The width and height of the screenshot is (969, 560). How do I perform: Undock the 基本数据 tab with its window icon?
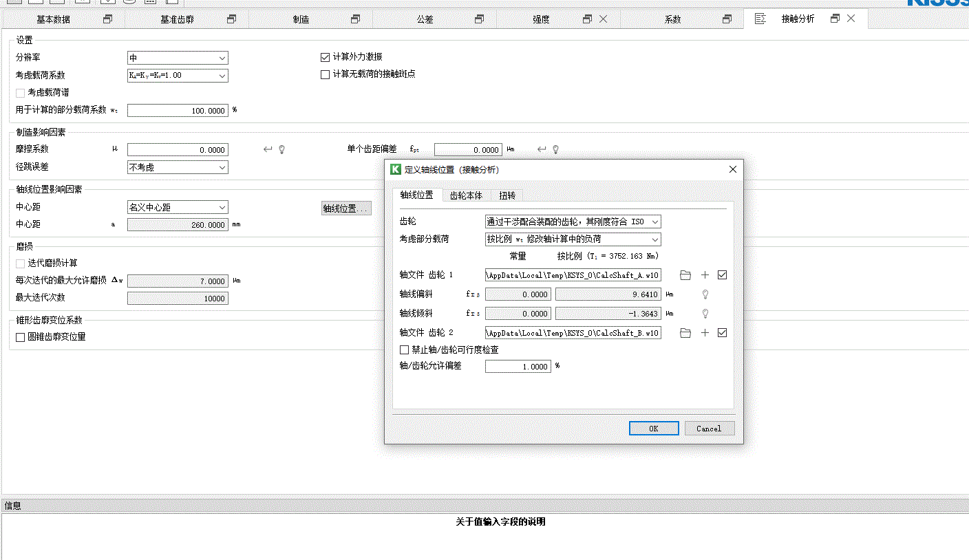coord(108,19)
